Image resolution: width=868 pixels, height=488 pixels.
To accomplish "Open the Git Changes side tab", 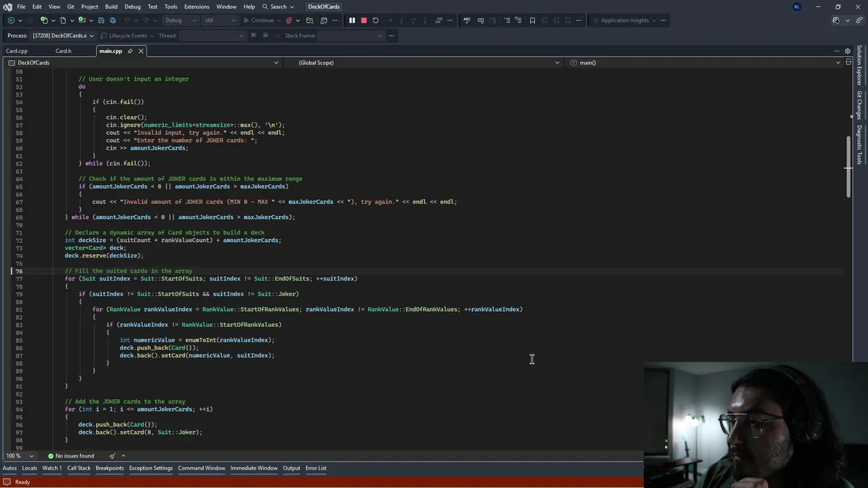I will (859, 105).
